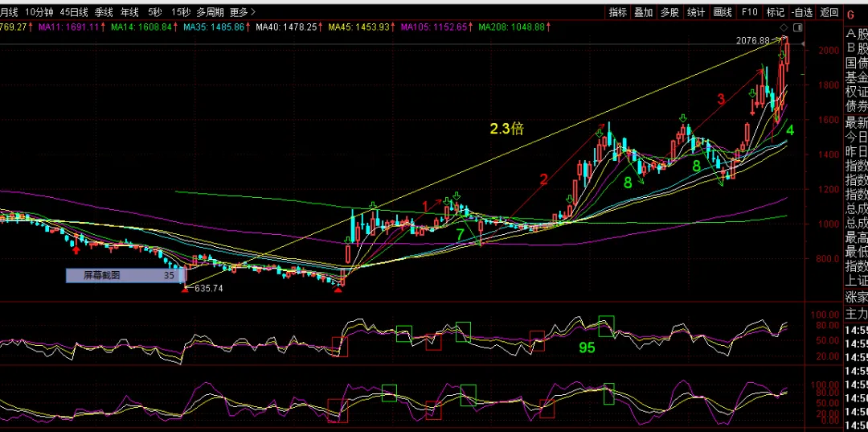
Task: Click the red up arrow marker near 635.74
Action: coord(185,289)
